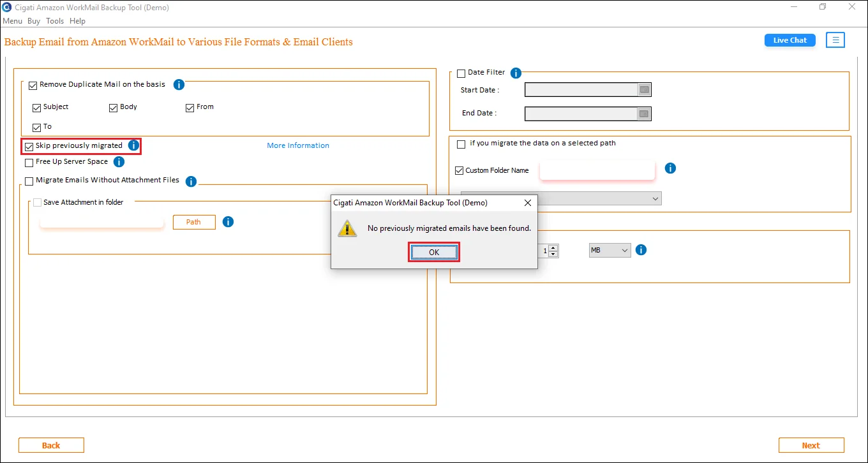The image size is (868, 463).
Task: Uncheck the To checkbox
Action: pyautogui.click(x=37, y=128)
